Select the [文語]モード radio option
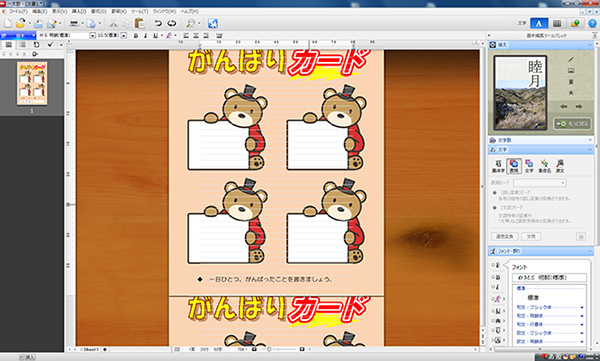 click(494, 207)
